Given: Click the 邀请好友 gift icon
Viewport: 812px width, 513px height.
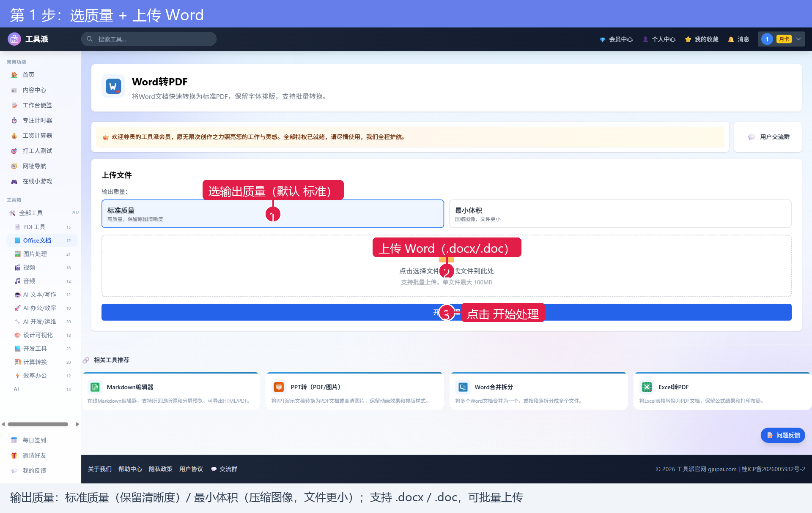Looking at the screenshot, I should pos(14,456).
